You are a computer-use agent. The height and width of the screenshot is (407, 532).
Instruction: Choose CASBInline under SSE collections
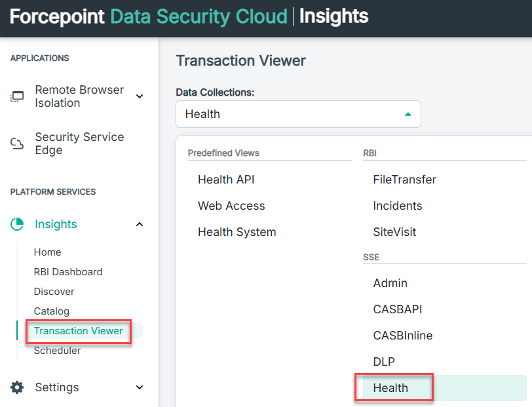click(x=403, y=336)
